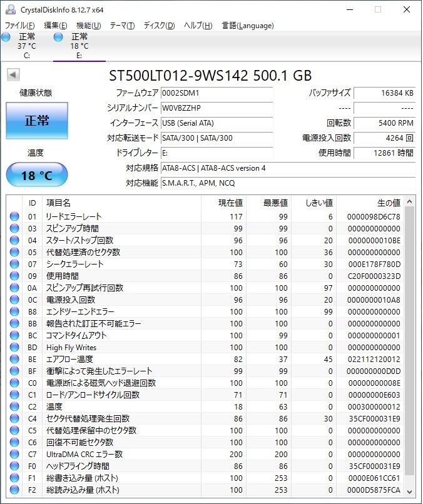Click raw value 0000098D6C78
Image resolution: width=423 pixels, height=504 pixels.
[x=374, y=216]
